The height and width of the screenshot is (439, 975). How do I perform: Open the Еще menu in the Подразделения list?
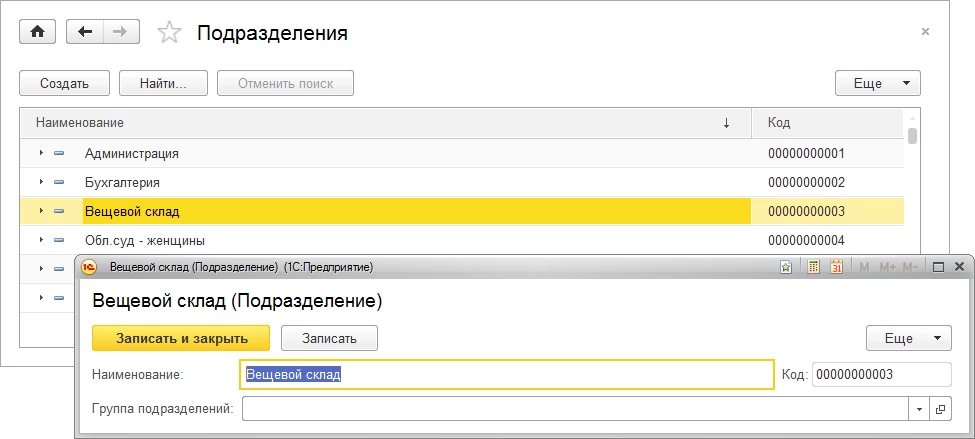[x=877, y=83]
